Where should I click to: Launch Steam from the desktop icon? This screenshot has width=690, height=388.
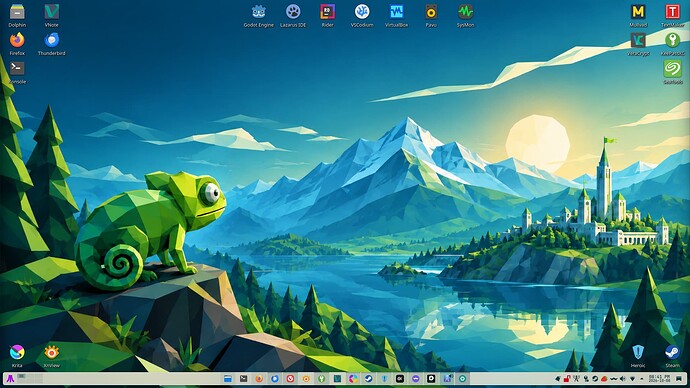672,355
